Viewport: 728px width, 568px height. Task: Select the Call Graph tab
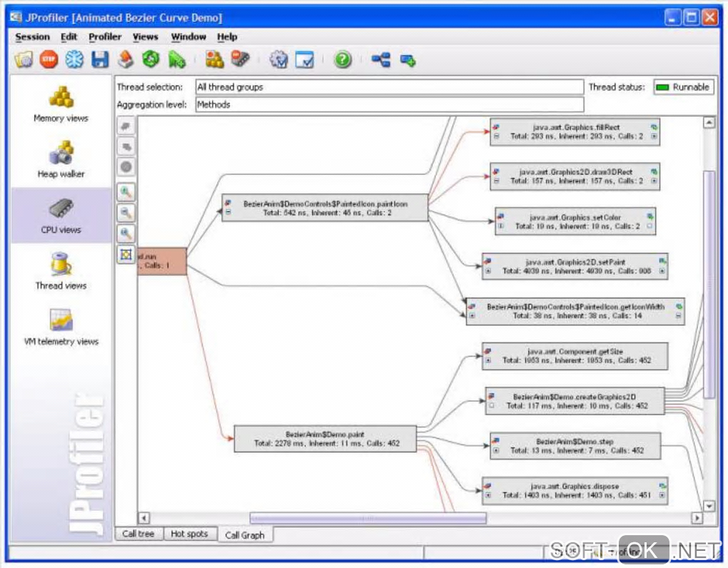tap(245, 535)
